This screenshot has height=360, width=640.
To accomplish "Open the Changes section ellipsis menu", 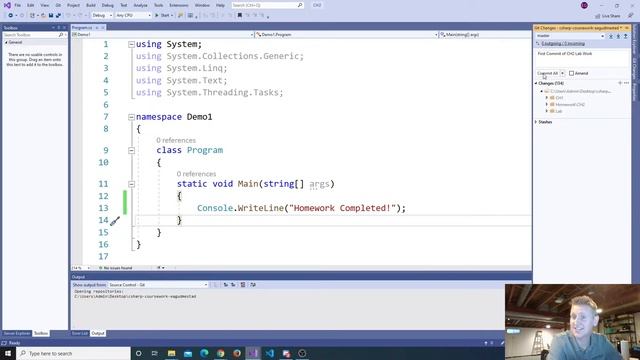I will point(627,83).
